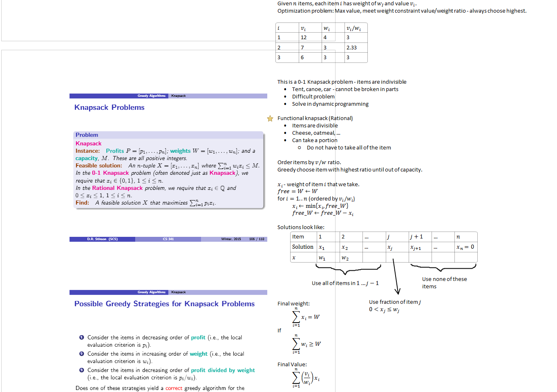Click the table cell containing '2.33'
Screen dimensions: 557x392
click(x=356, y=47)
